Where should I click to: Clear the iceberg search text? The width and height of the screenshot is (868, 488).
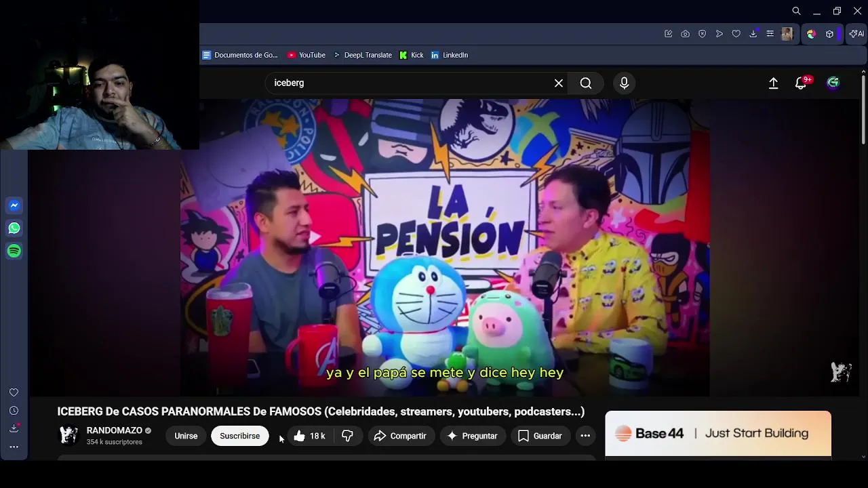tap(559, 83)
